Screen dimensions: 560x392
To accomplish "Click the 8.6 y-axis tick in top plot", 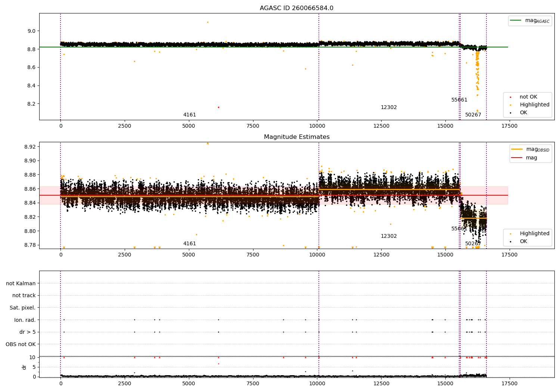I will point(31,68).
